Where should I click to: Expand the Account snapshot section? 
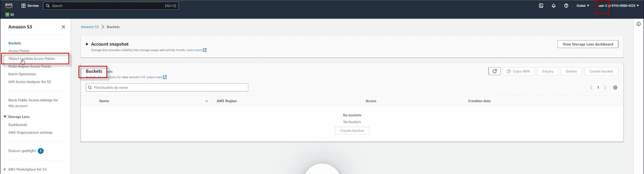[87, 44]
